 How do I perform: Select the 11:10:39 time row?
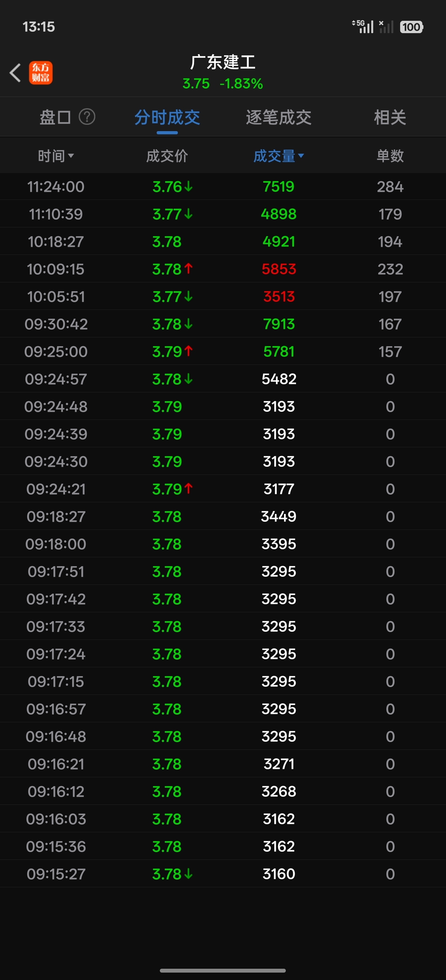tap(223, 214)
